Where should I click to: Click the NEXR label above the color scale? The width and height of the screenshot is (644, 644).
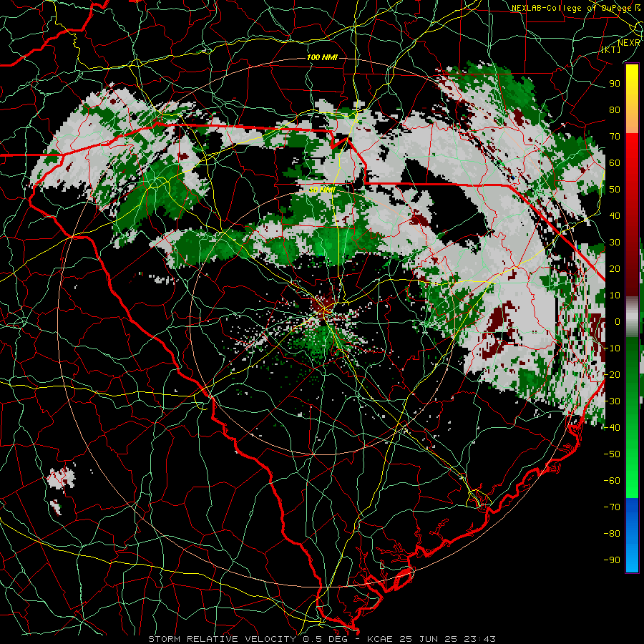click(x=629, y=43)
